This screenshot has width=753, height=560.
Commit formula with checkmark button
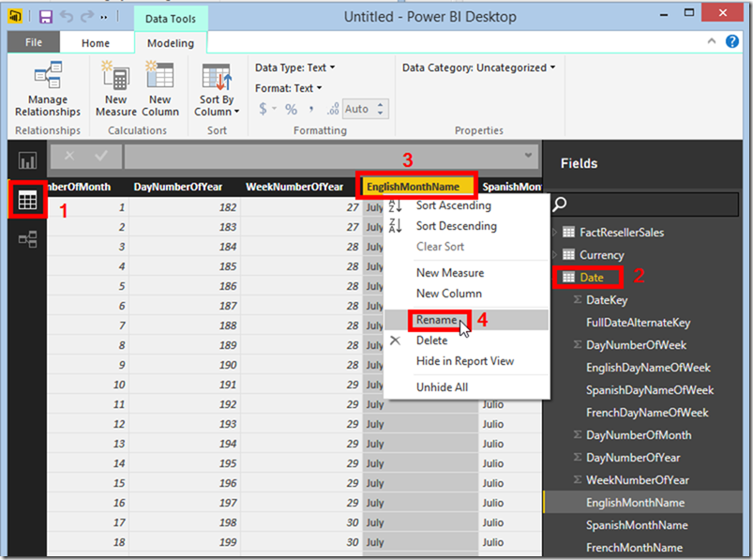click(x=101, y=156)
